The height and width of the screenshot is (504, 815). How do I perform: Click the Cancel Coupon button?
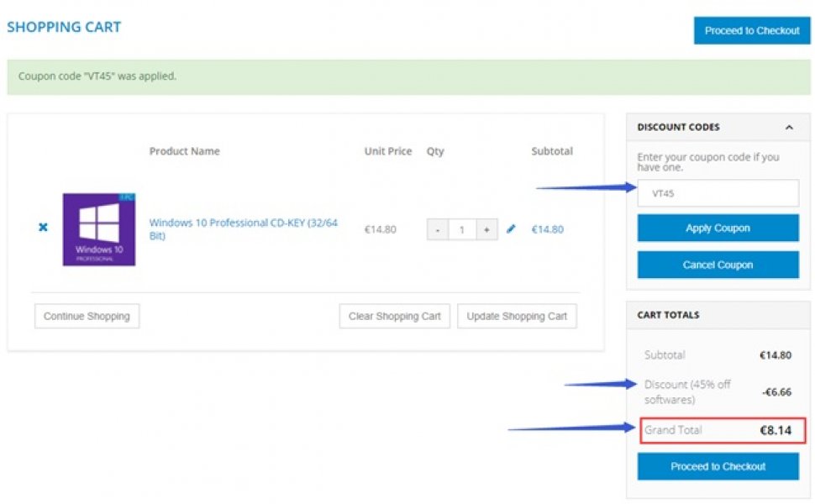[x=718, y=265]
